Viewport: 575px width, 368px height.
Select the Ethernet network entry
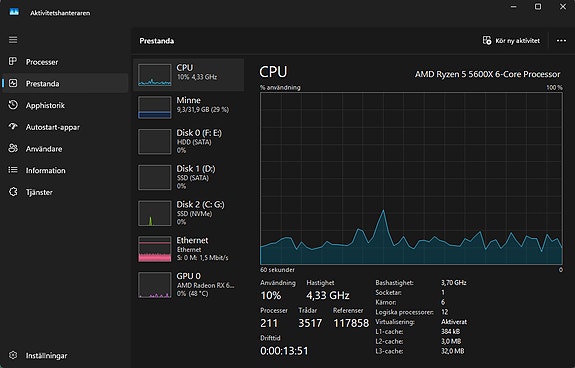(188, 249)
